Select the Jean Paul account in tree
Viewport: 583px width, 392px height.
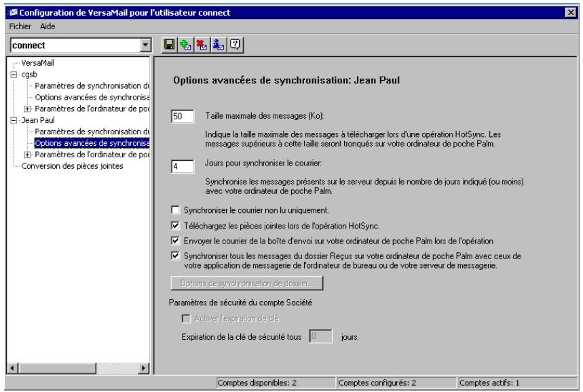38,120
